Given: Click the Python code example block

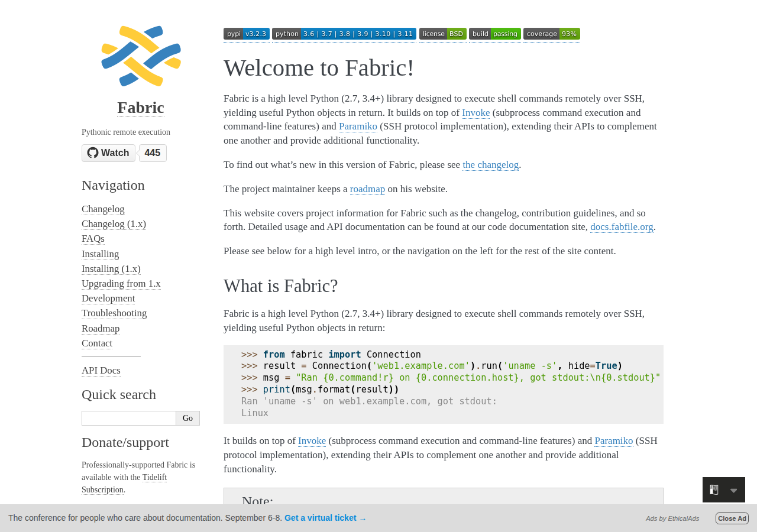Looking at the screenshot, I should (444, 384).
